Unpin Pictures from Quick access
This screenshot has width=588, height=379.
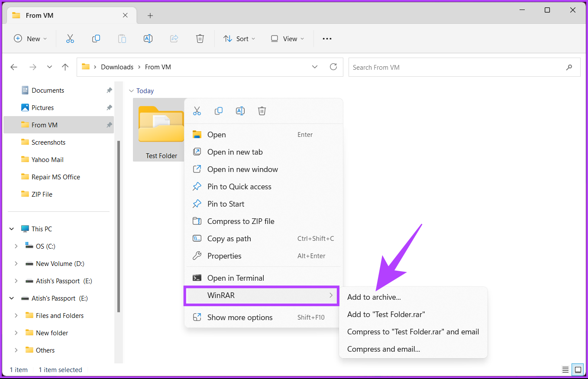tap(109, 107)
